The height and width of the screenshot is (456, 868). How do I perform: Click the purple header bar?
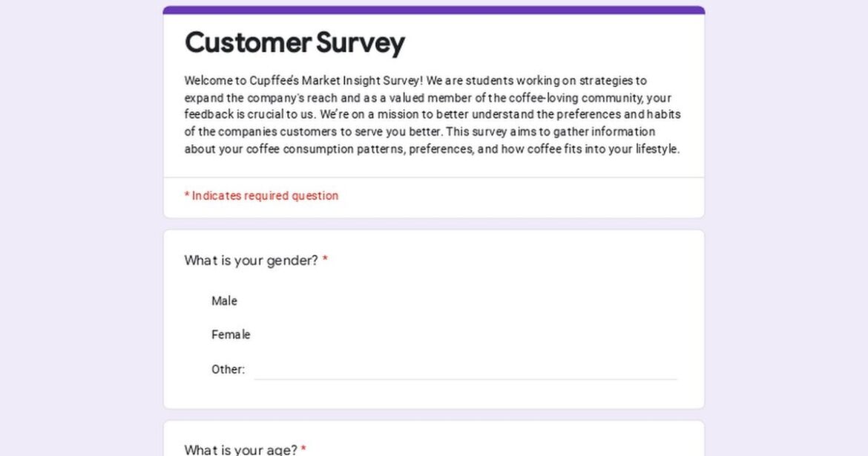pos(434,7)
